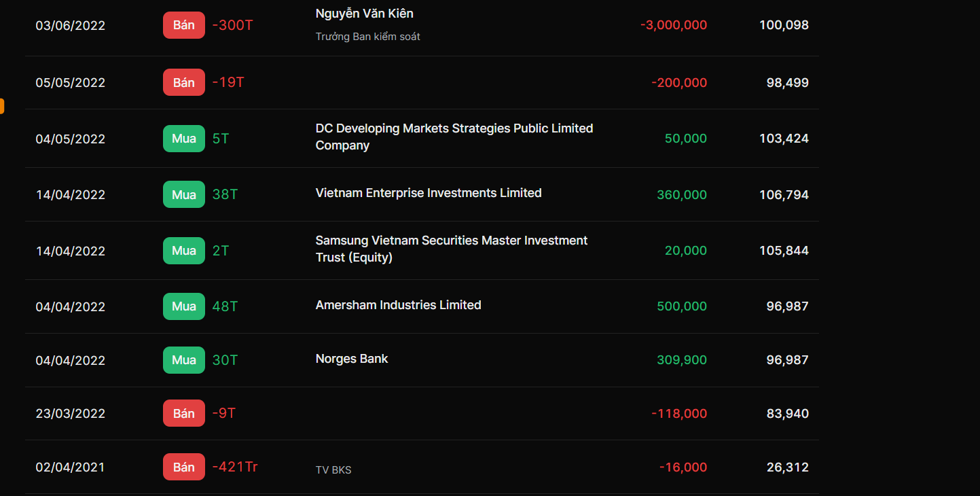Open DC Developing Markets Strategies Public Limited Company
This screenshot has height=496, width=980.
454,137
